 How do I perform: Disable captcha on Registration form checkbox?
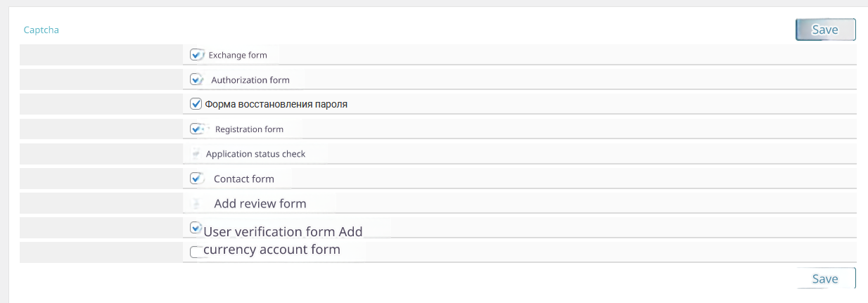click(x=196, y=129)
